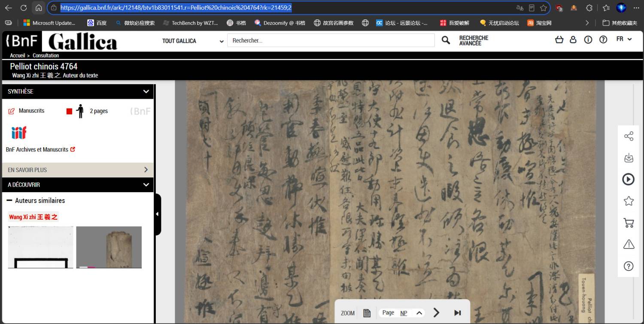644x324 pixels.
Task: Click the download icon in viewer sidebar
Action: pyautogui.click(x=629, y=157)
